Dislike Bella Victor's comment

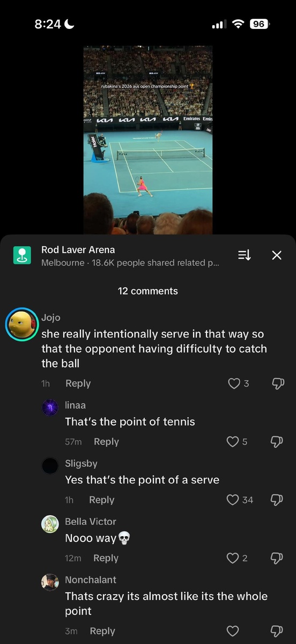point(277,558)
